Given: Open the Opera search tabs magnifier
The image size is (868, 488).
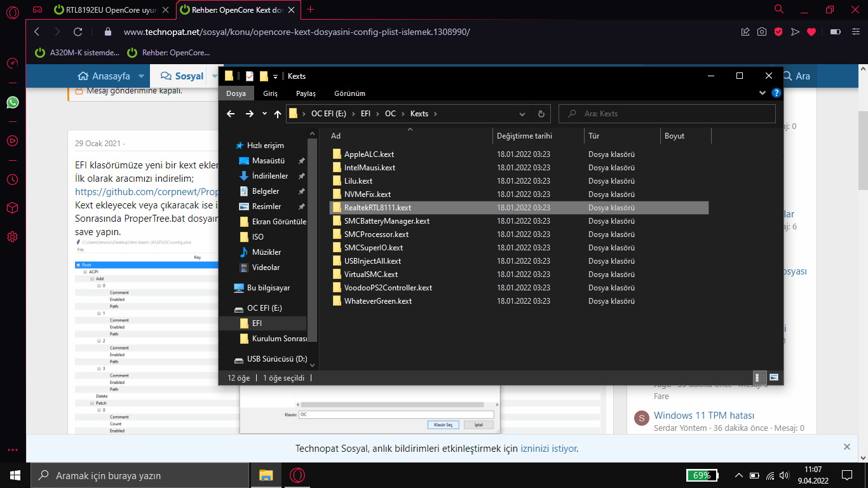Looking at the screenshot, I should [779, 9].
